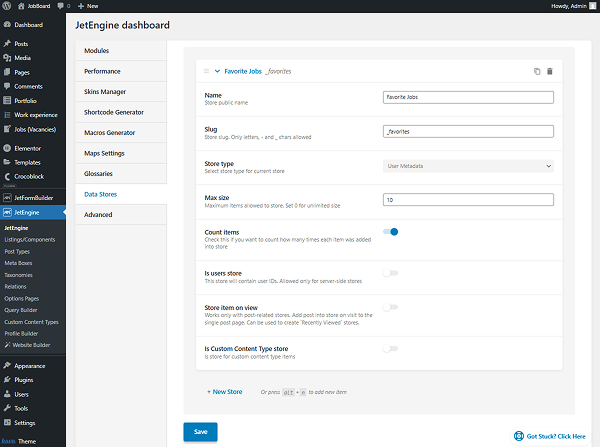The height and width of the screenshot is (447, 600).
Task: Open Listings/Components submenu item
Action: point(30,240)
